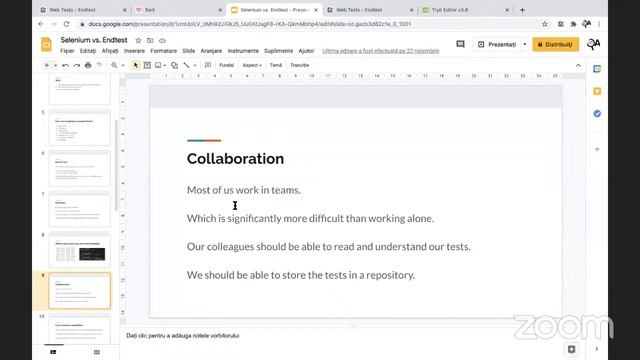The image size is (640, 360).
Task: Open the Calendar side panel icon
Action: 597,69
